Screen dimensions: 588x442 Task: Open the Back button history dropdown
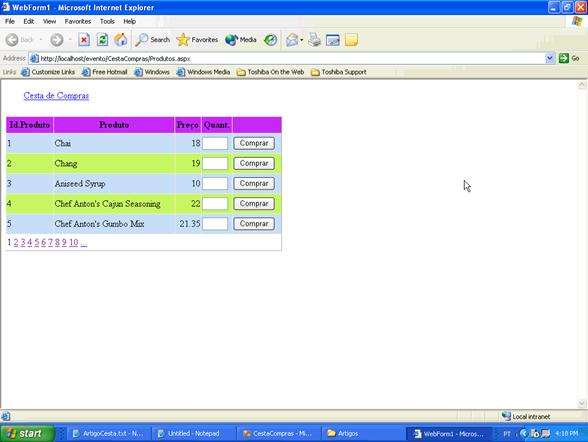pyautogui.click(x=40, y=39)
